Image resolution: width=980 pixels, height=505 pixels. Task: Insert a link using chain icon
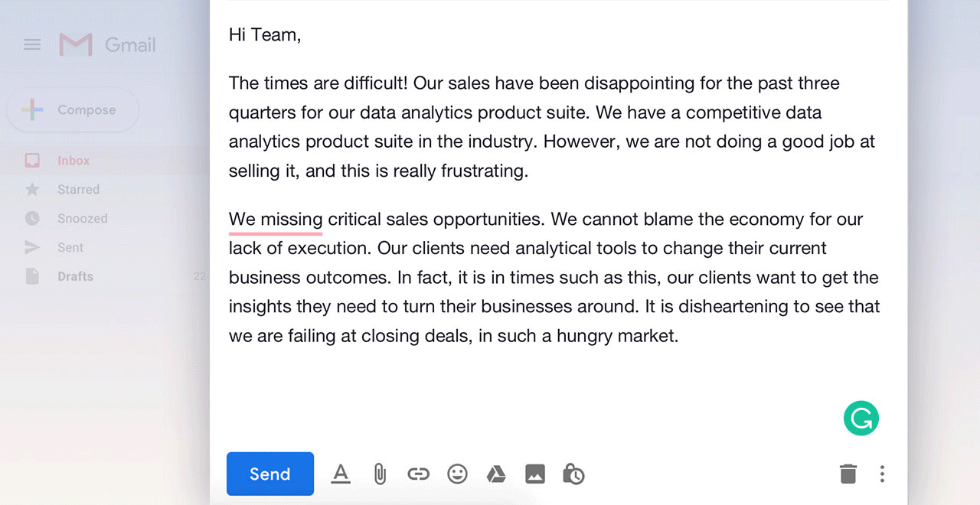[418, 474]
